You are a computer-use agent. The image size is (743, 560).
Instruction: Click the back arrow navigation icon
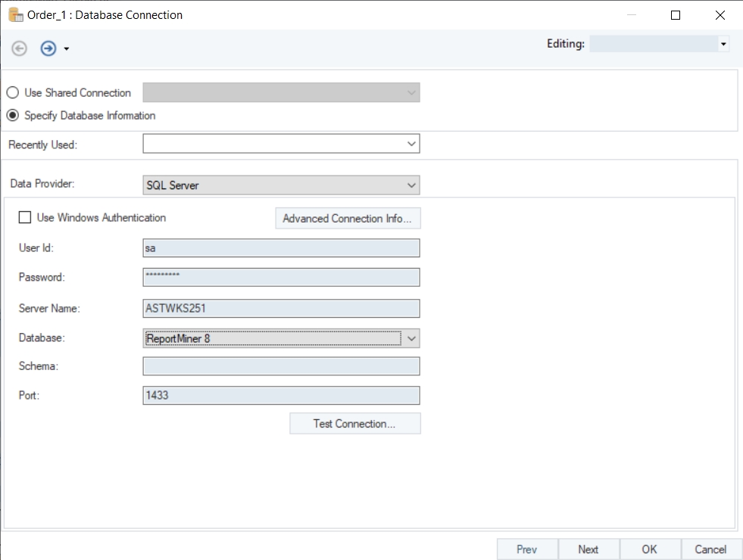coord(20,48)
